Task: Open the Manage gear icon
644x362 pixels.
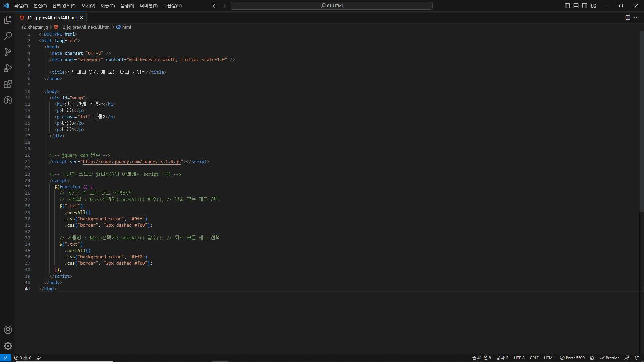Action: (x=8, y=346)
